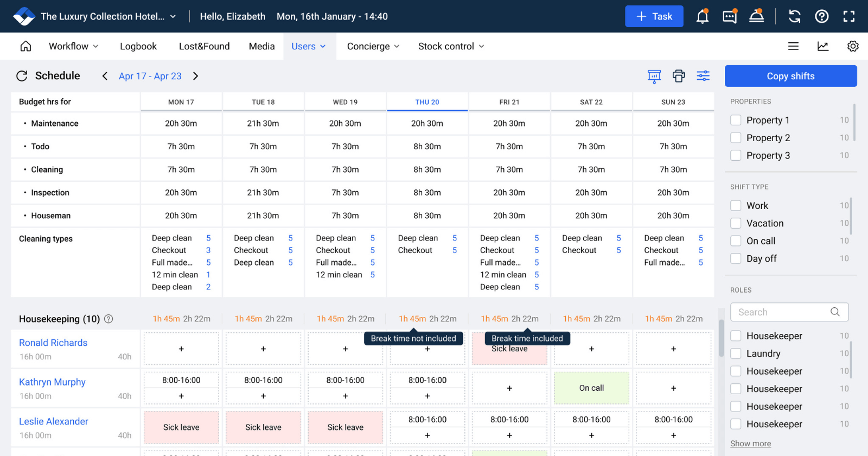Expand the Workflow dropdown menu
Image resolution: width=868 pixels, height=456 pixels.
pyautogui.click(x=73, y=46)
